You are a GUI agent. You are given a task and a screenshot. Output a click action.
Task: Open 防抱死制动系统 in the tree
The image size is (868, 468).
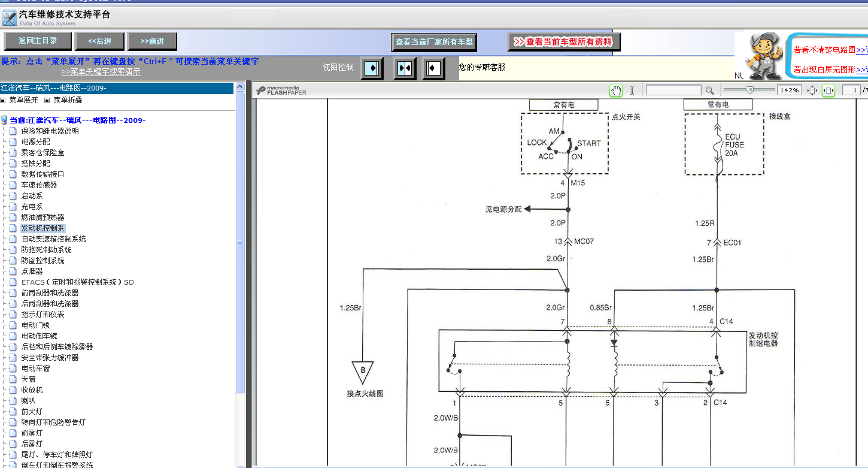coord(47,250)
